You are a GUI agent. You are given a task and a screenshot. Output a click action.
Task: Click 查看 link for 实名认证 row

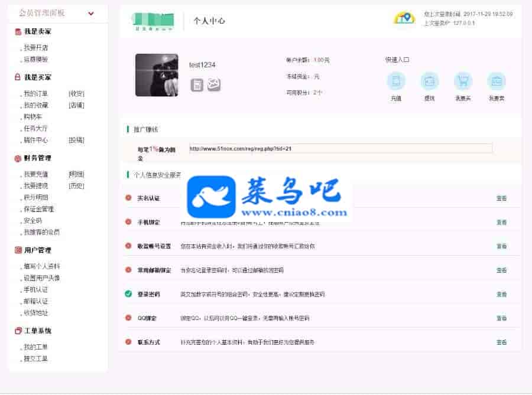[x=501, y=198]
